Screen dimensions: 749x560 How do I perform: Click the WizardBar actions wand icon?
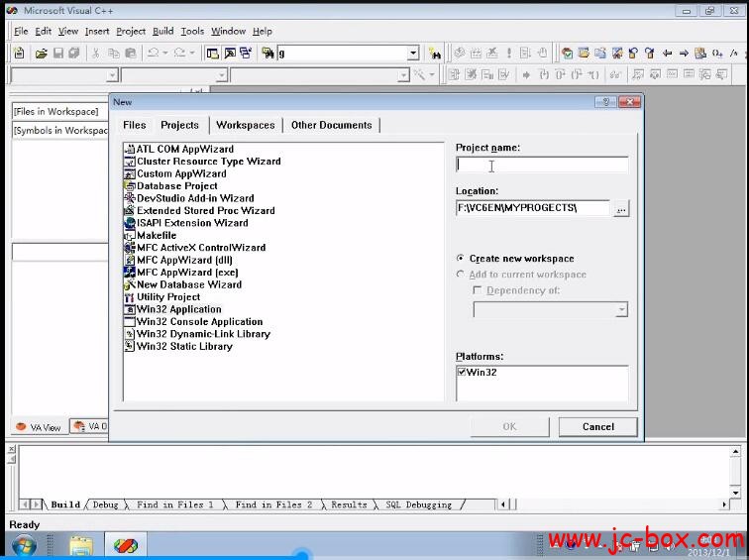(x=419, y=74)
